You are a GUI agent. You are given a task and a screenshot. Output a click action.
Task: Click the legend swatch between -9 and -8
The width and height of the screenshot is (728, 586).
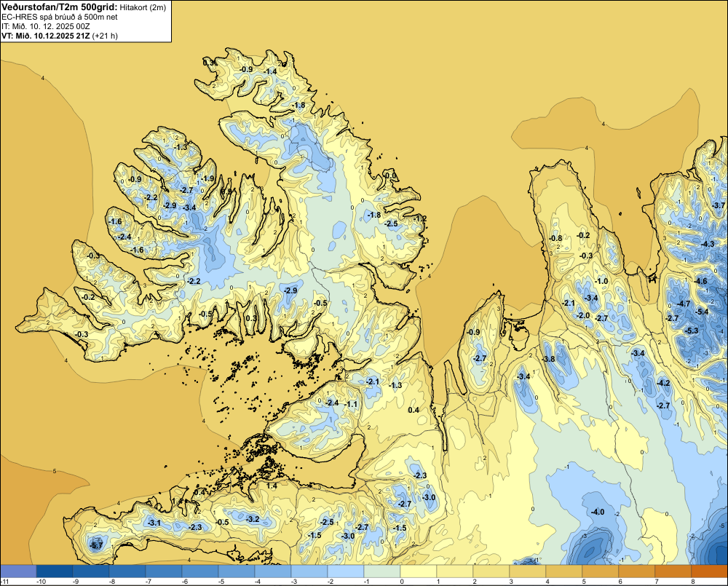[x=90, y=571]
